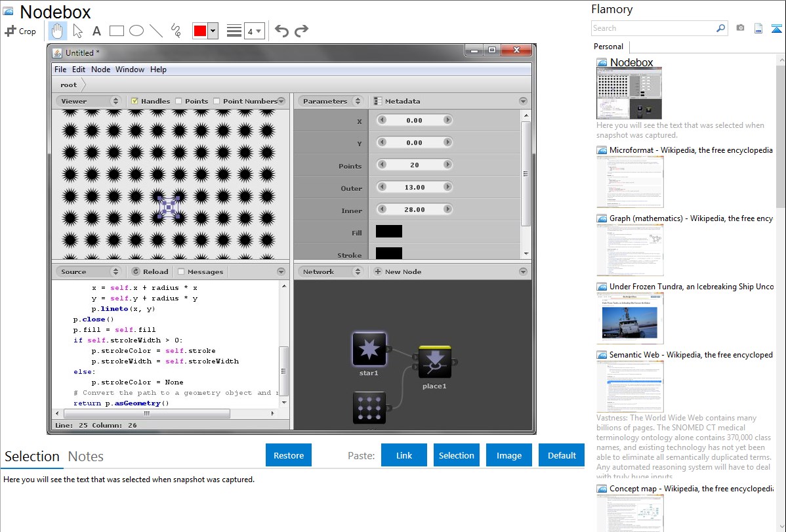Viewport: 786px width, 532px height.
Task: Open the Network pane options arrow
Action: 523,272
